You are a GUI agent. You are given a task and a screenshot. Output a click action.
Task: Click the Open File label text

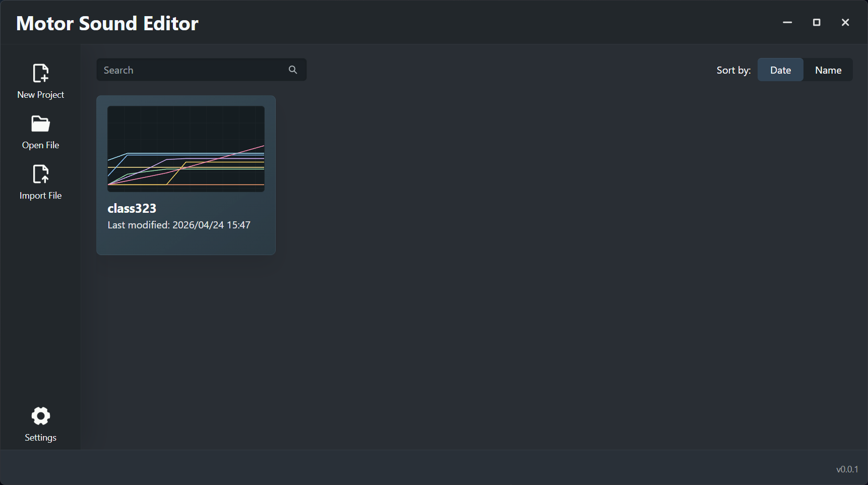(x=40, y=145)
